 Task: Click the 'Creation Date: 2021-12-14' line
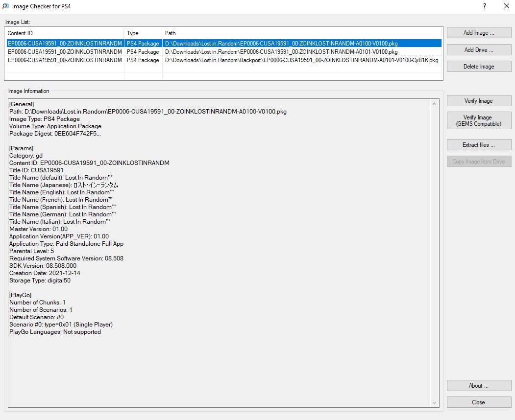(x=45, y=273)
